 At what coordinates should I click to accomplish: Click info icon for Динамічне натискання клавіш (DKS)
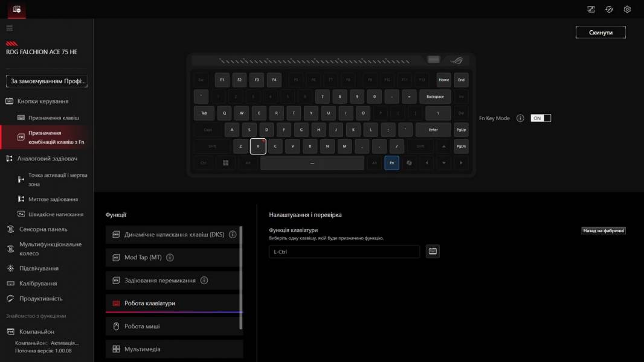pyautogui.click(x=233, y=235)
